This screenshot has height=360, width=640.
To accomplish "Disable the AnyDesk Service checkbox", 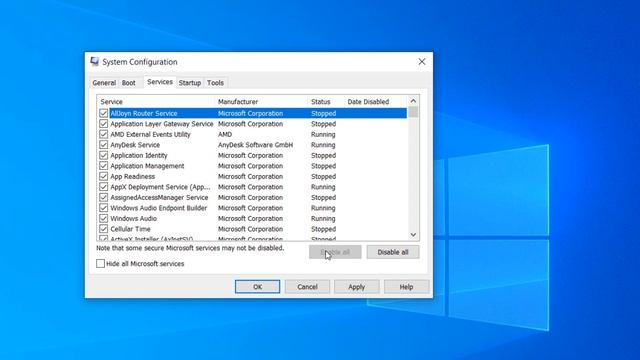I will pos(103,145).
